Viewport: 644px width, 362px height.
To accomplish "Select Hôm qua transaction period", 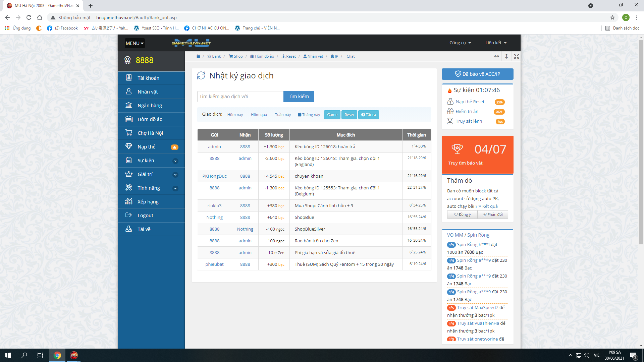I will pyautogui.click(x=259, y=115).
